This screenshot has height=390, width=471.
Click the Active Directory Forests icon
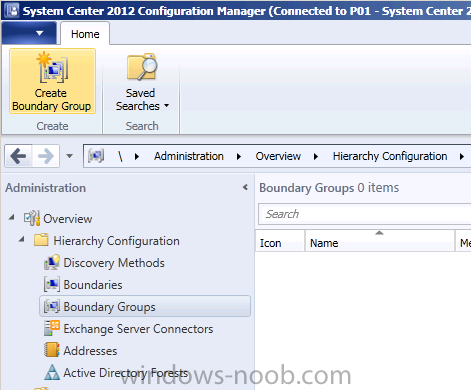[x=52, y=372]
